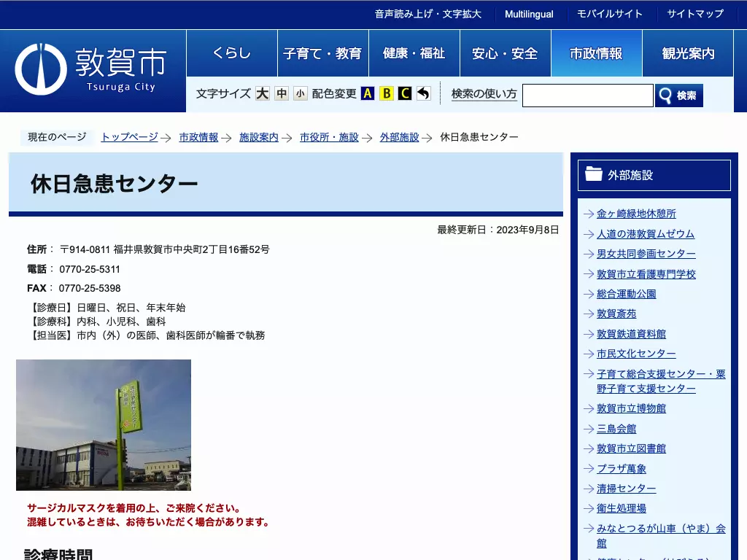Go to 市役所・施設 breadcrumb link

(329, 137)
